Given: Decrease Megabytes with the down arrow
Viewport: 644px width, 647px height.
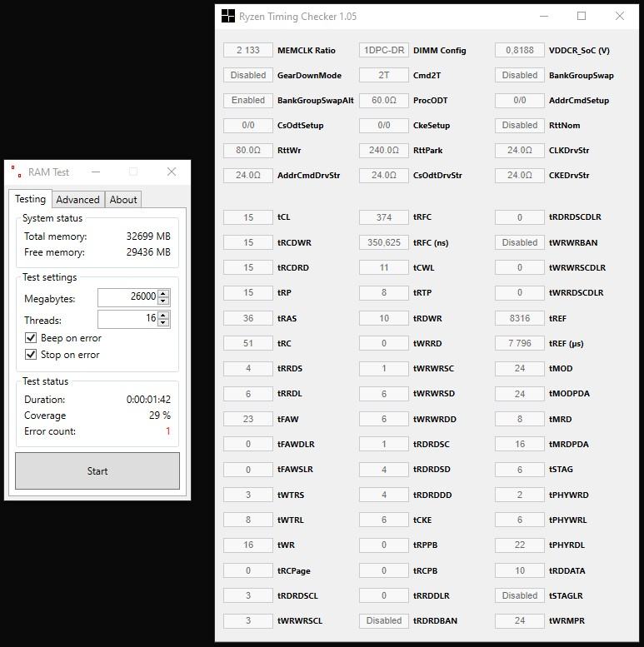Looking at the screenshot, I should click(x=163, y=301).
